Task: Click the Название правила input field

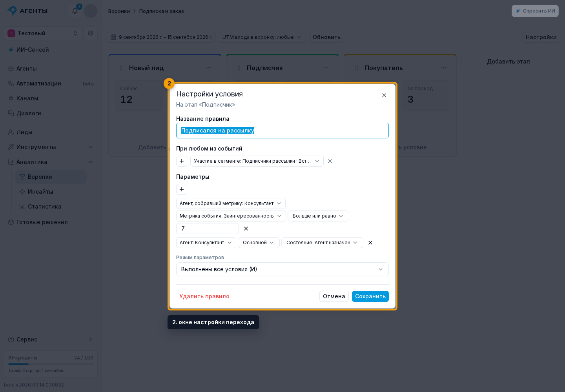Action: tap(282, 131)
